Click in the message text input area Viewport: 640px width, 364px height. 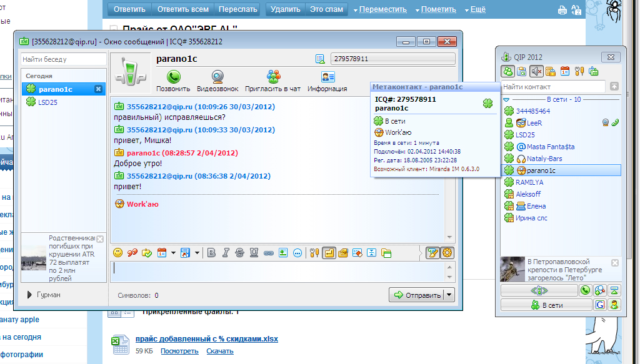[277, 272]
